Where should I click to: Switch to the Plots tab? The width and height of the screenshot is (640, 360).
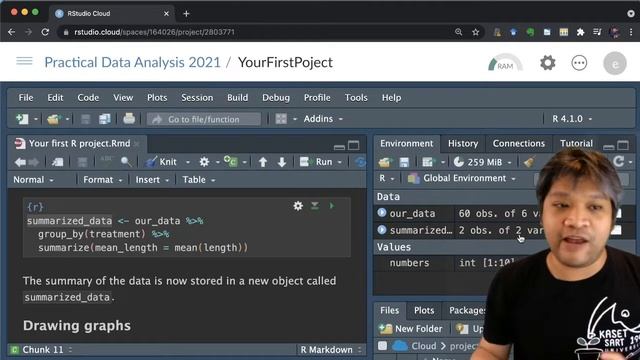[424, 310]
